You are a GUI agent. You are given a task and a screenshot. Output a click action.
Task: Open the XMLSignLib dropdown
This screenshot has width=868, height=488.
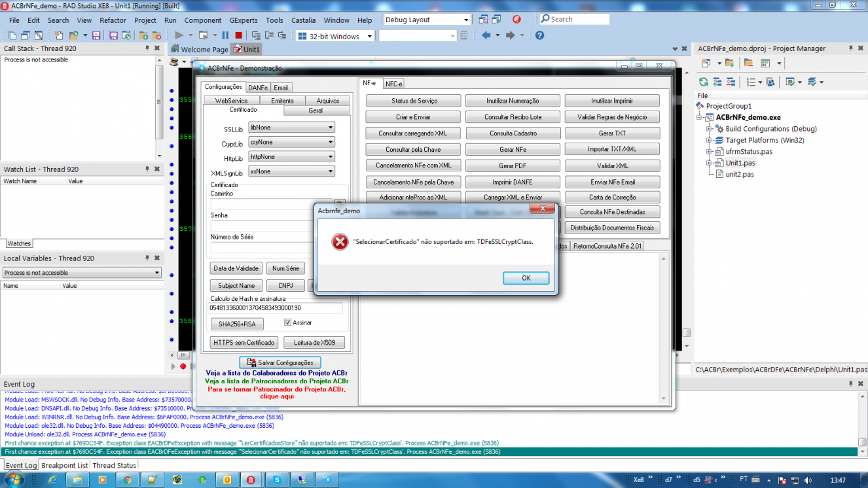[331, 171]
